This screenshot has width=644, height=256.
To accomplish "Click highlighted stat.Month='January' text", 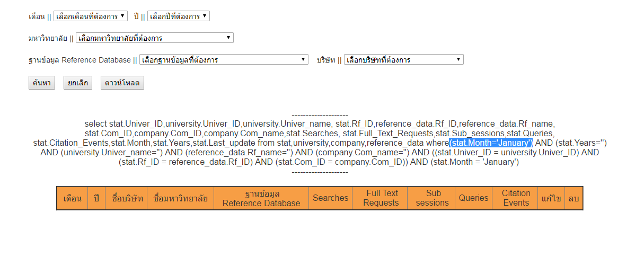I will point(490,143).
